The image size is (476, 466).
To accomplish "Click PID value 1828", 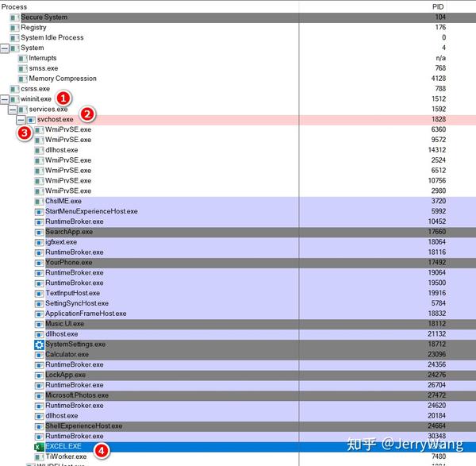I will [439, 119].
